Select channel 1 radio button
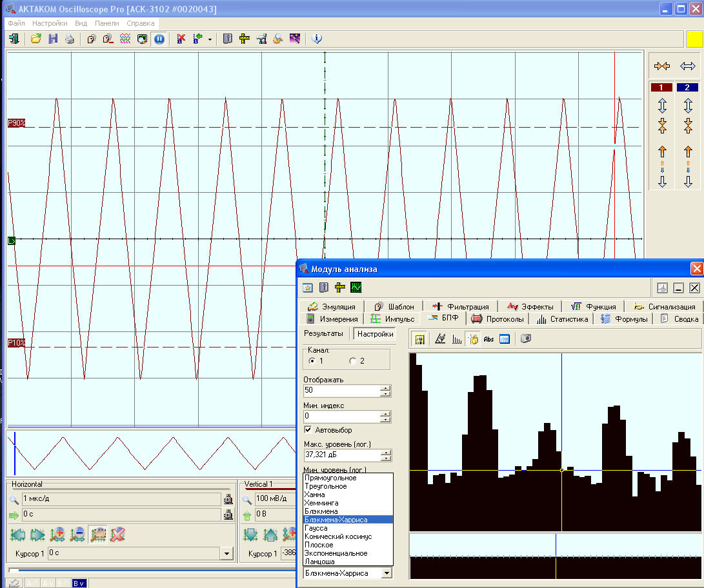 coord(312,360)
